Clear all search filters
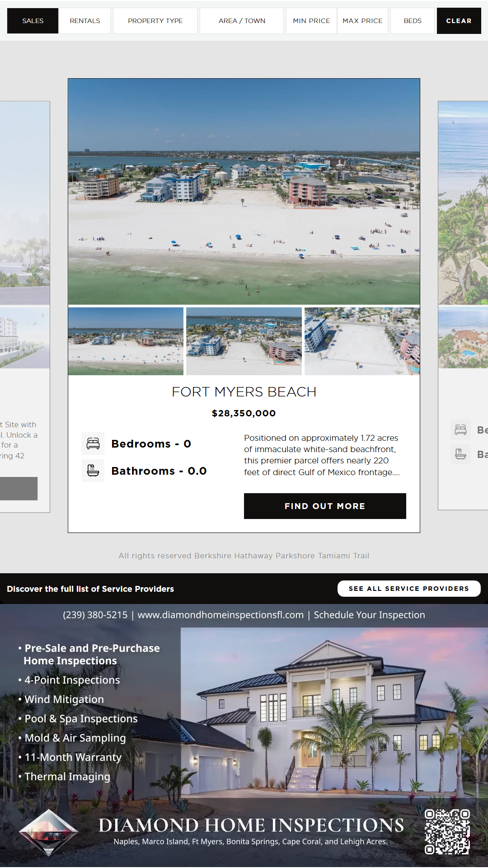This screenshot has height=868, width=488. [459, 21]
